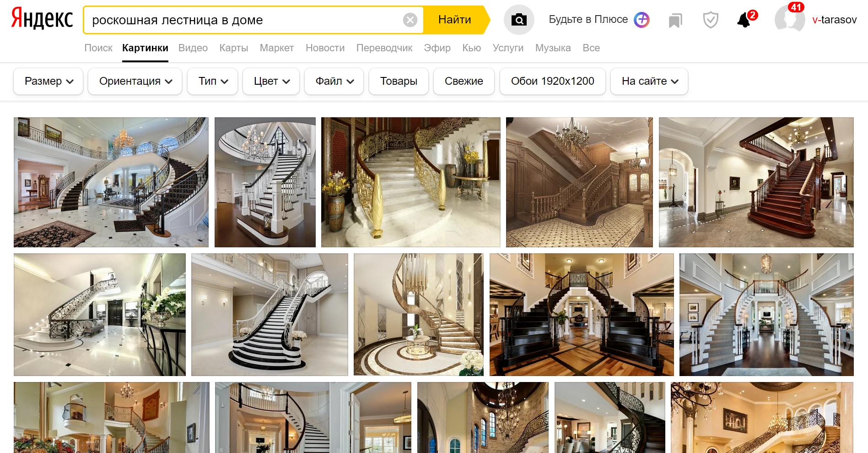Image resolution: width=868 pixels, height=453 pixels.
Task: Switch to the Видео tab
Action: 193,48
